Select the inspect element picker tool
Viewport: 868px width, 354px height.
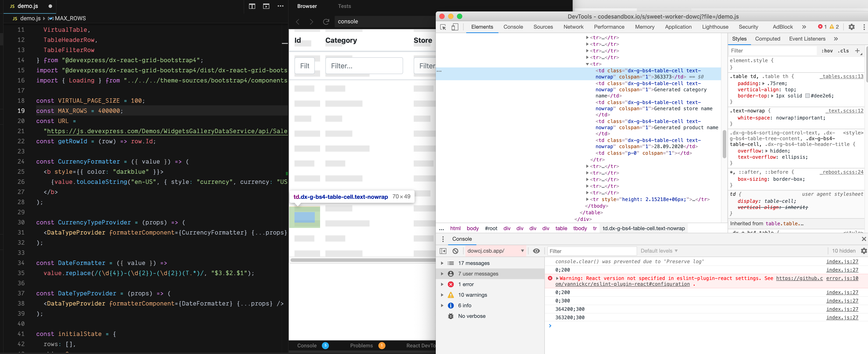(443, 27)
